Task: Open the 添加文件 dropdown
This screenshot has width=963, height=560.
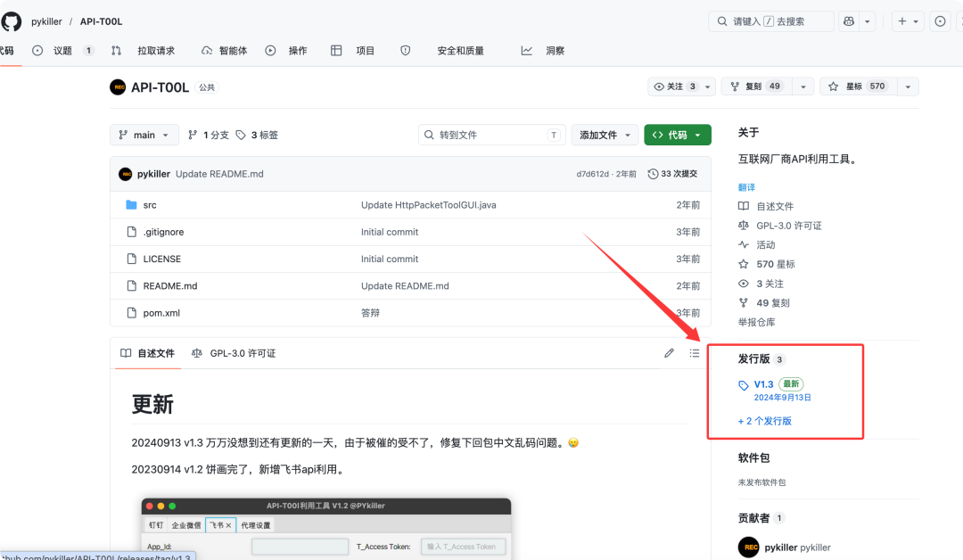Action: (605, 135)
